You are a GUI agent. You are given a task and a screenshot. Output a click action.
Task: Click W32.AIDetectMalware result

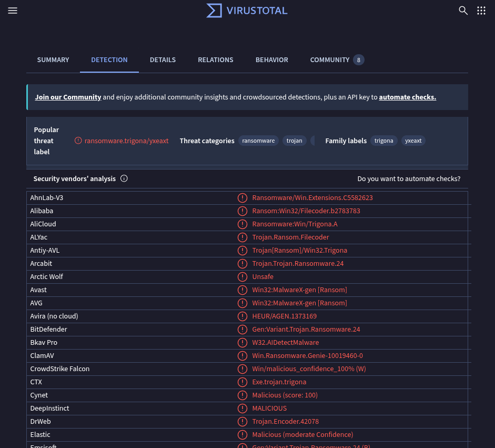(x=286, y=343)
